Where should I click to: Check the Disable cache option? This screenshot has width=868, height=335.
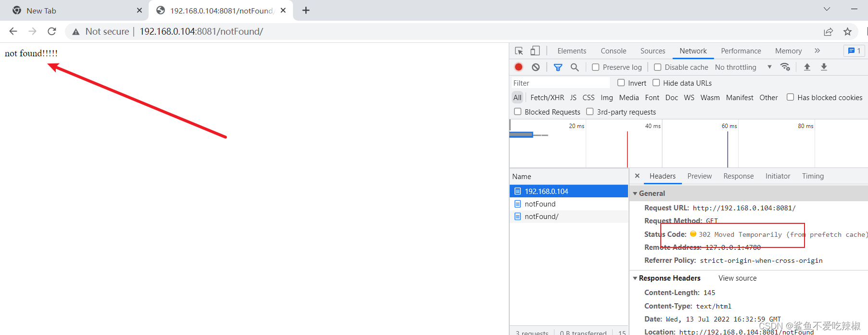[x=657, y=67]
